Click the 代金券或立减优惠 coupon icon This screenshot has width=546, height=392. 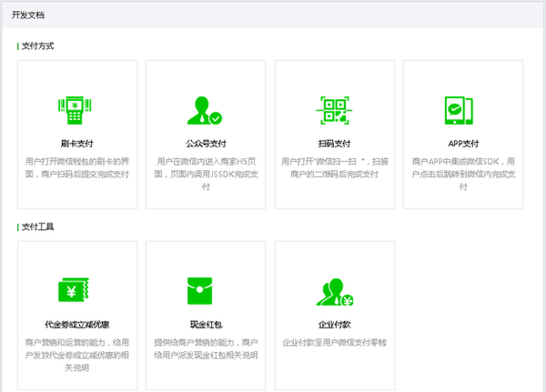click(76, 291)
